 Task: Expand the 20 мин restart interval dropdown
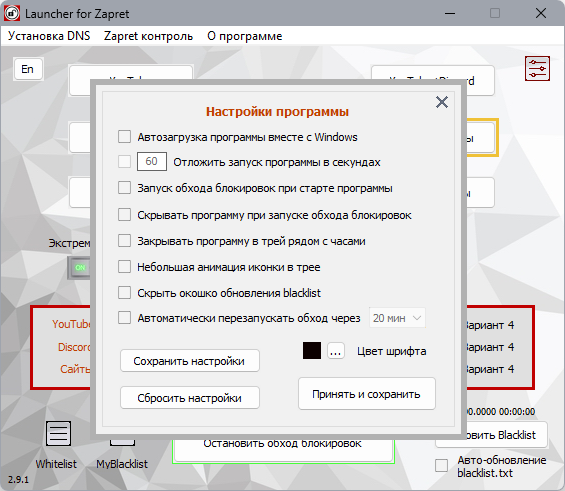tap(397, 318)
